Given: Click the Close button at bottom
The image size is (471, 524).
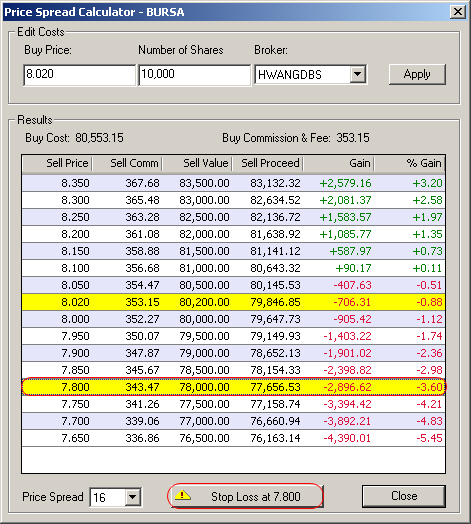Looking at the screenshot, I should 404,496.
